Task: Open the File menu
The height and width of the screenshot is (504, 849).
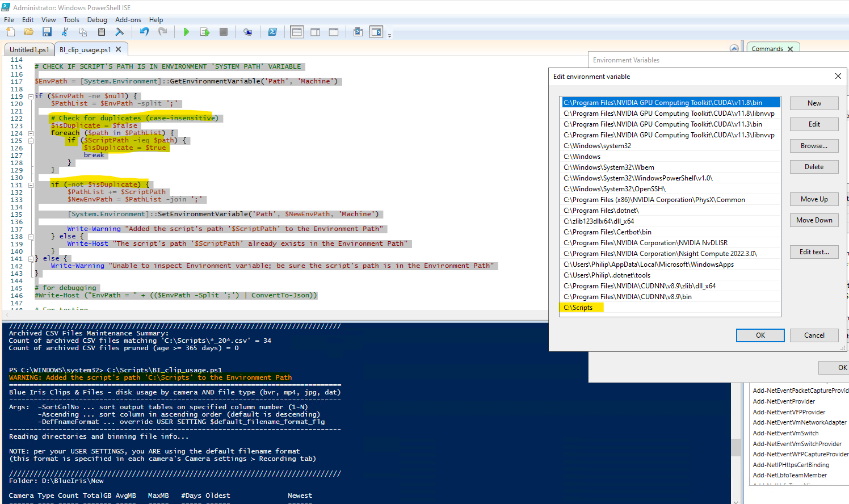Action: pos(9,19)
